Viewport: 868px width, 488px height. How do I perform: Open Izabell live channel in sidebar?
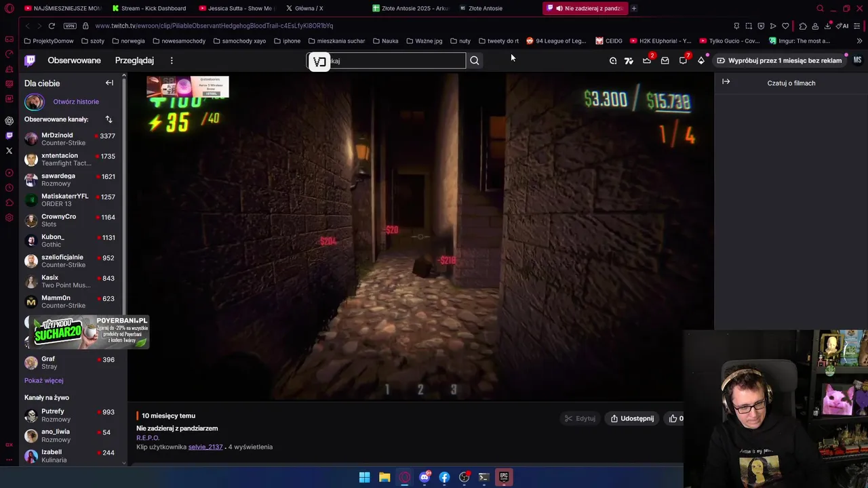click(71, 456)
